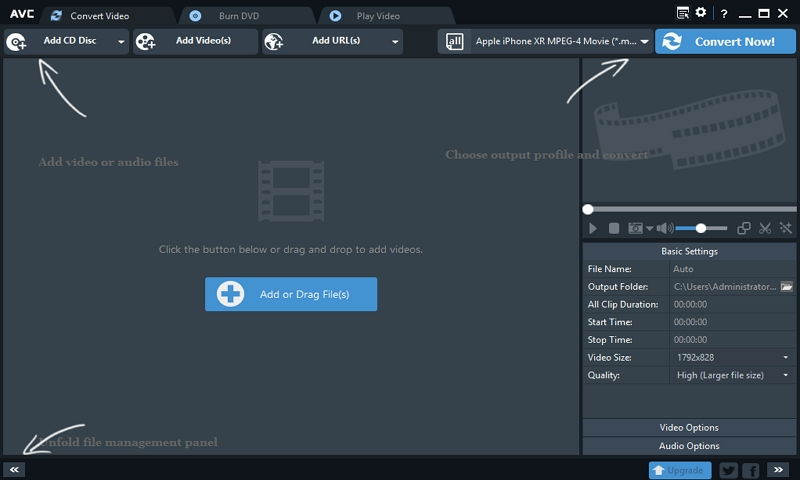Click the Output Folder path field
This screenshot has height=480, width=800.
pyautogui.click(x=724, y=287)
